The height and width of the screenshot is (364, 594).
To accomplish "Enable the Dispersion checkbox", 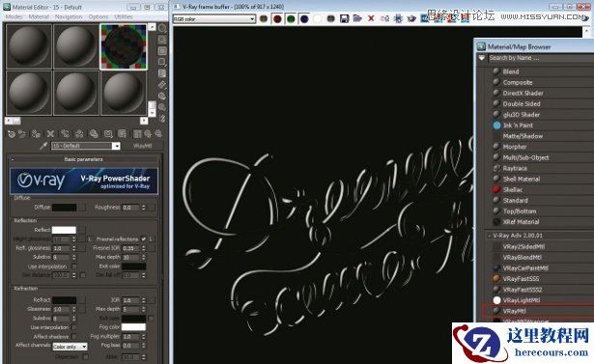I will pyautogui.click(x=86, y=357).
